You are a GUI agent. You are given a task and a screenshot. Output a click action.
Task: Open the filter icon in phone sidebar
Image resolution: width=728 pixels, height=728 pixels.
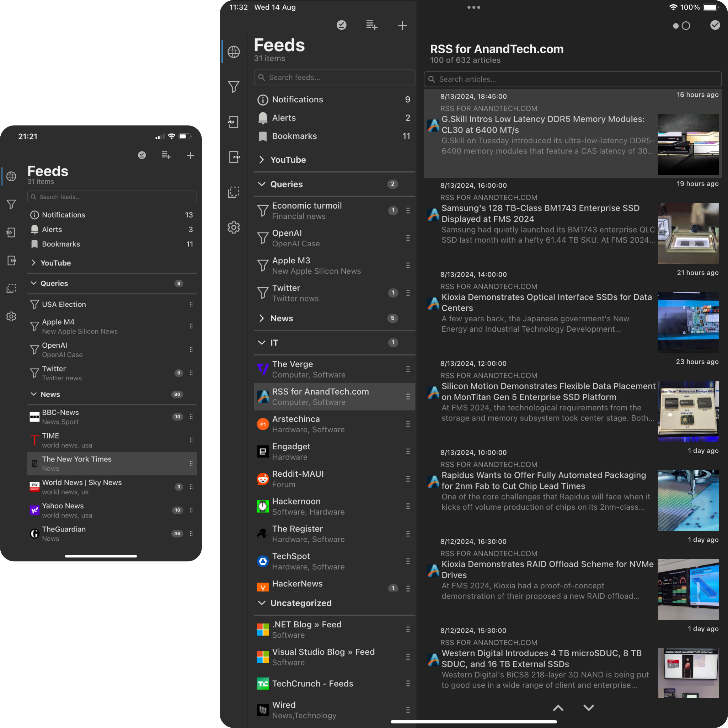[11, 205]
